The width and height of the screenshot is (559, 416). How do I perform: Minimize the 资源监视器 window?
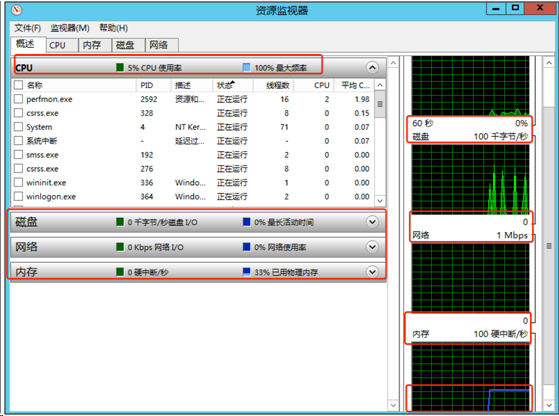pyautogui.click(x=496, y=9)
